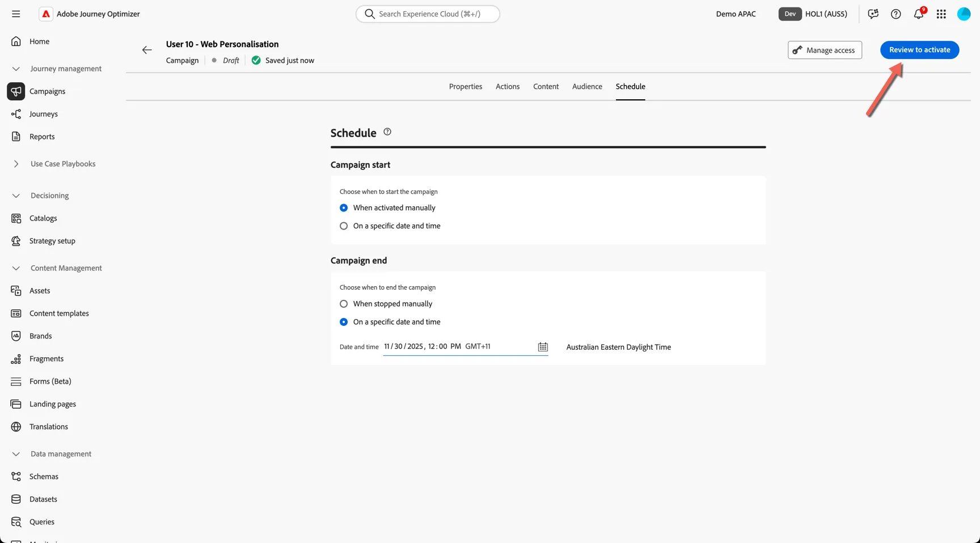Open the Help question mark icon
This screenshot has height=543, width=980.
click(x=895, y=14)
